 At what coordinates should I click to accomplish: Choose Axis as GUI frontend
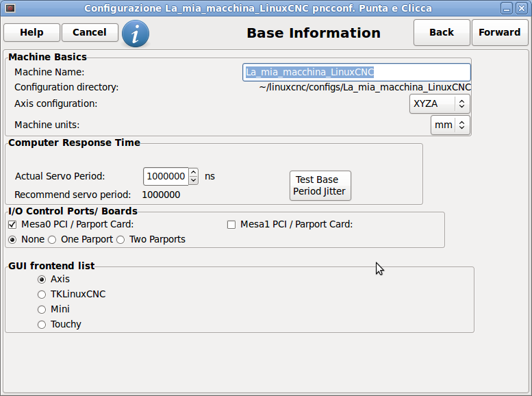point(42,280)
